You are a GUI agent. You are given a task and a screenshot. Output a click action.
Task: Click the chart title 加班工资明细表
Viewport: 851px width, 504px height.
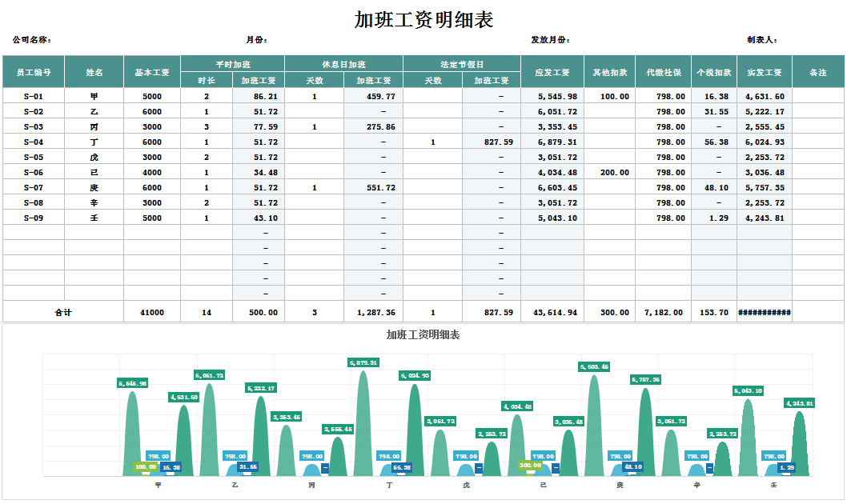click(x=423, y=334)
